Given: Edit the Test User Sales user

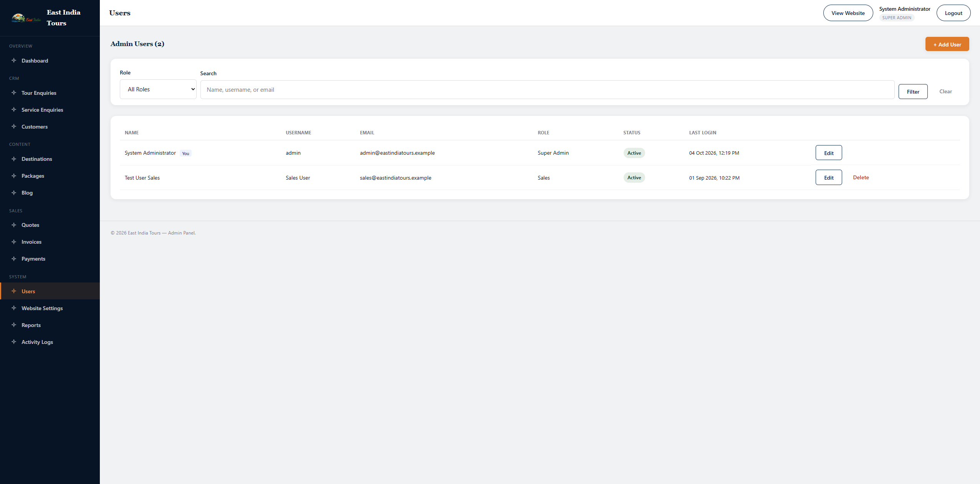Looking at the screenshot, I should (829, 178).
